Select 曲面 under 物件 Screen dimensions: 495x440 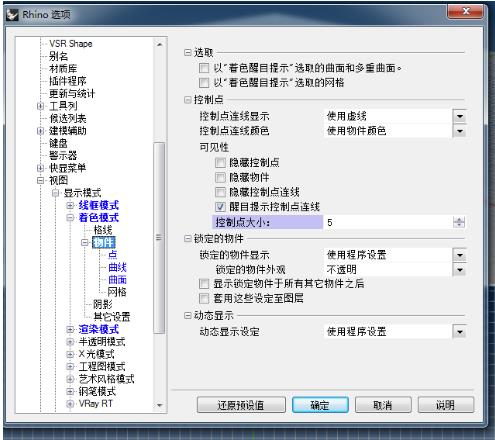pos(117,280)
